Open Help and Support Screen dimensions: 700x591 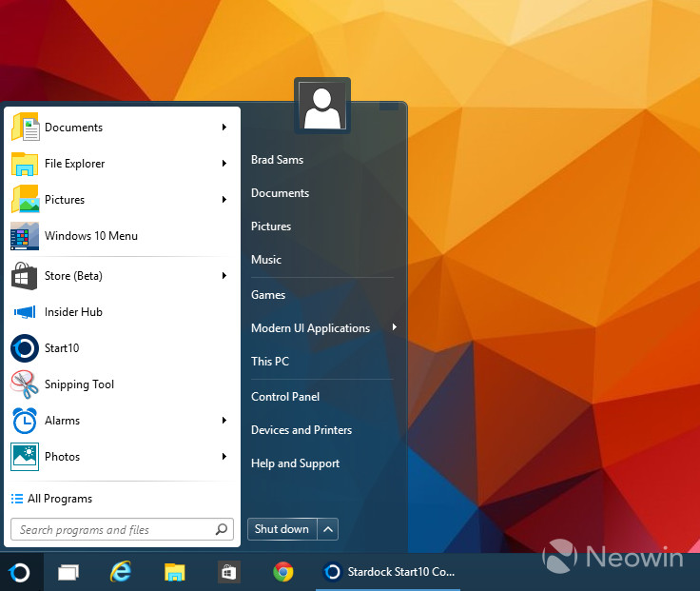296,463
